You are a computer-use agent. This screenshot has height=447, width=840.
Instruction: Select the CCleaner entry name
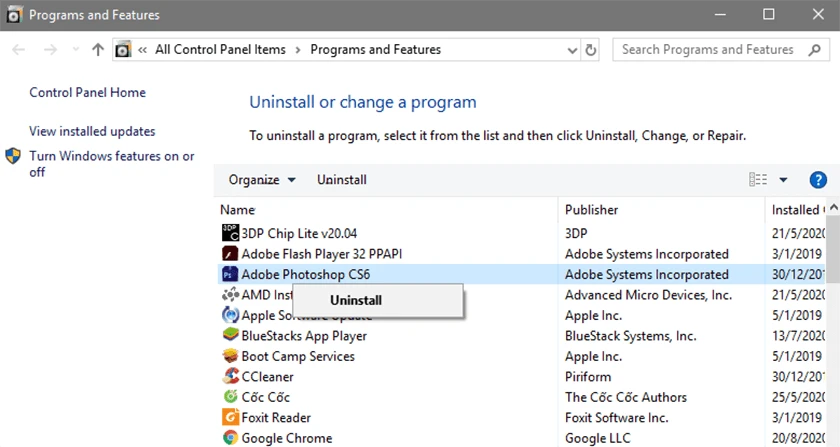(267, 376)
